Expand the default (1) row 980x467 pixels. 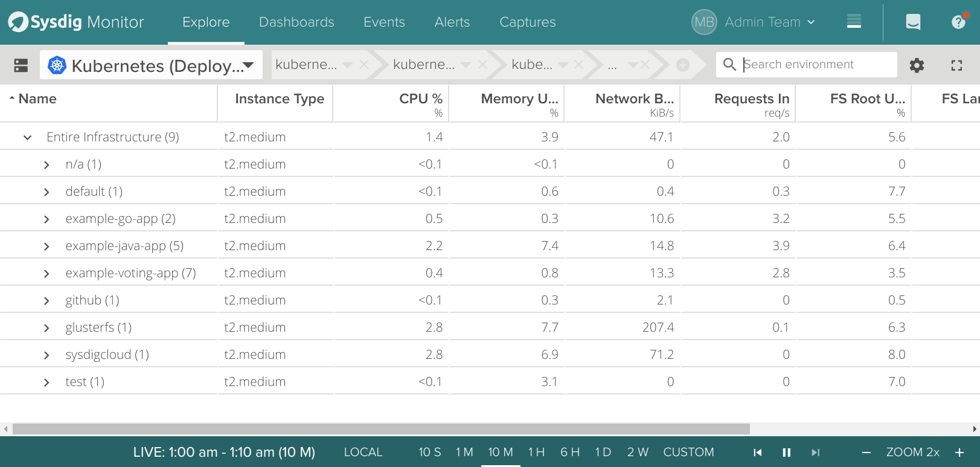46,192
